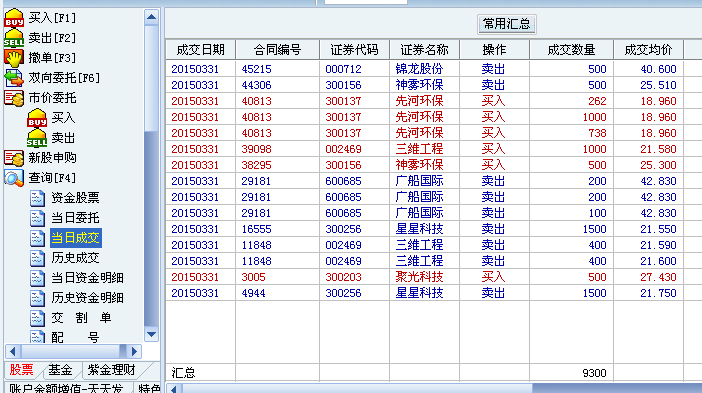Switch to the 紫金理财 tab
The width and height of the screenshot is (702, 393).
111,370
